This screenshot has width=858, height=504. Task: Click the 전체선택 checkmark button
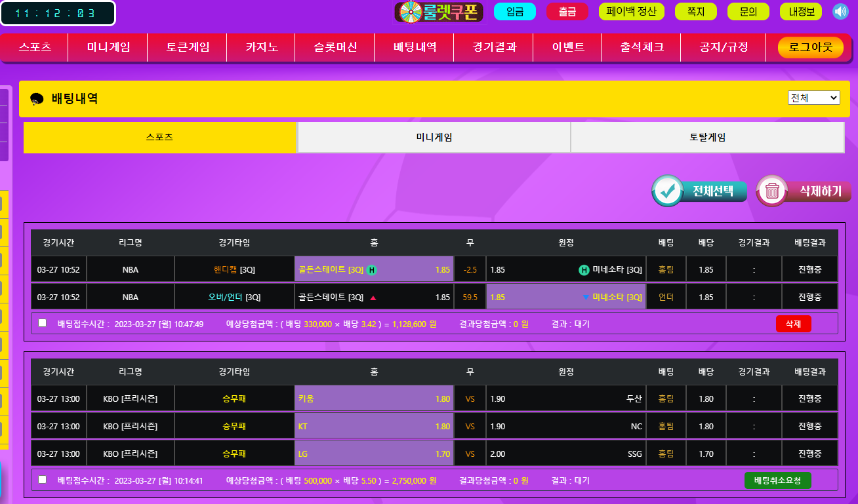699,191
